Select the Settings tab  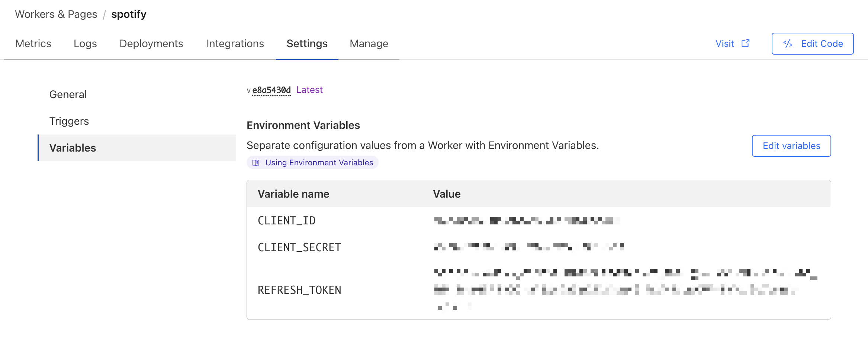tap(307, 43)
